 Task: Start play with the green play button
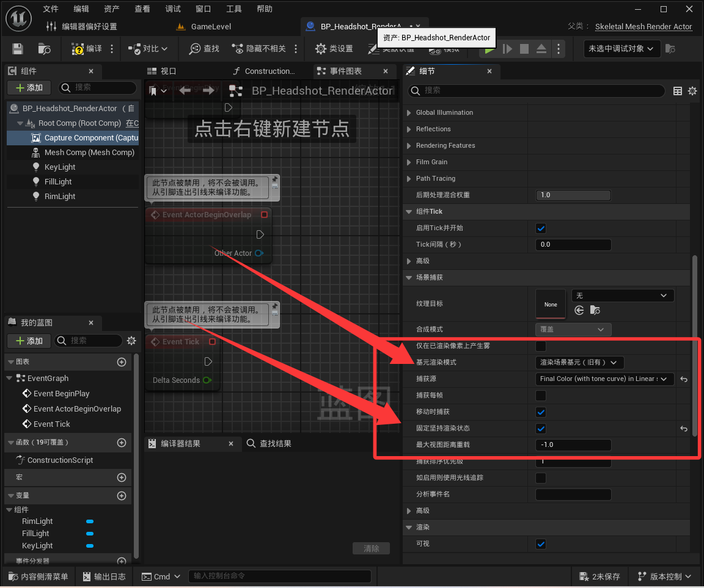pyautogui.click(x=488, y=49)
